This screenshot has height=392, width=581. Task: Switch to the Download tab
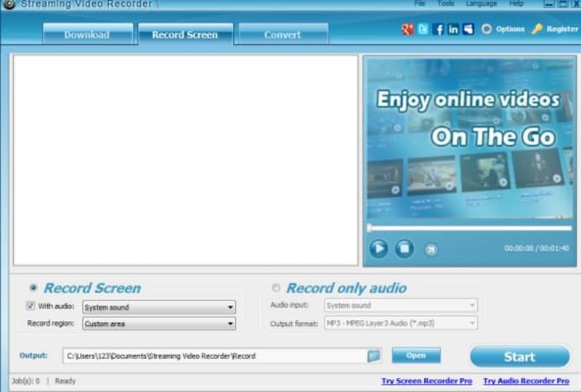(x=88, y=34)
